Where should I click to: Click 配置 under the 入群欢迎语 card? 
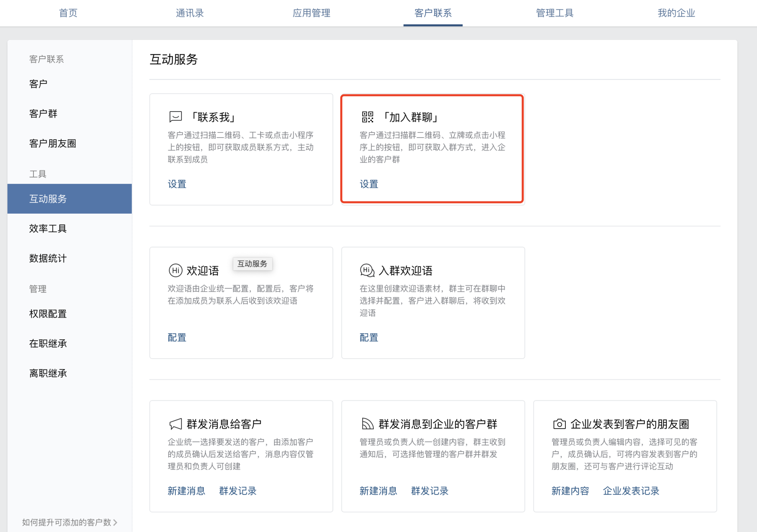369,338
